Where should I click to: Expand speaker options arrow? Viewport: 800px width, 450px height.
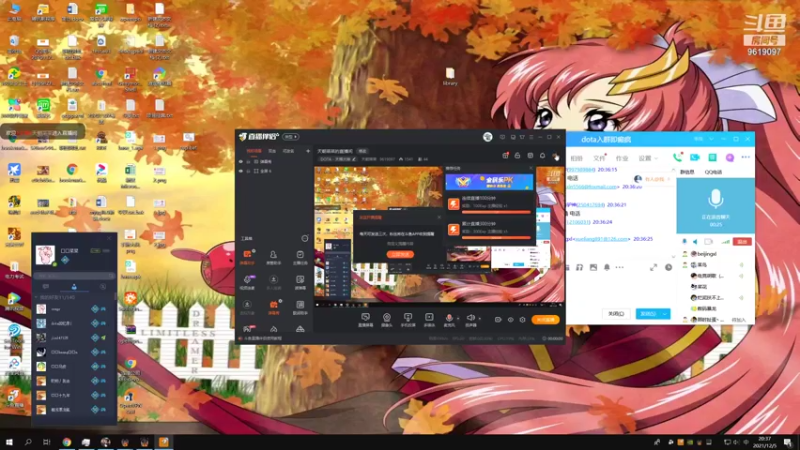pos(480,318)
